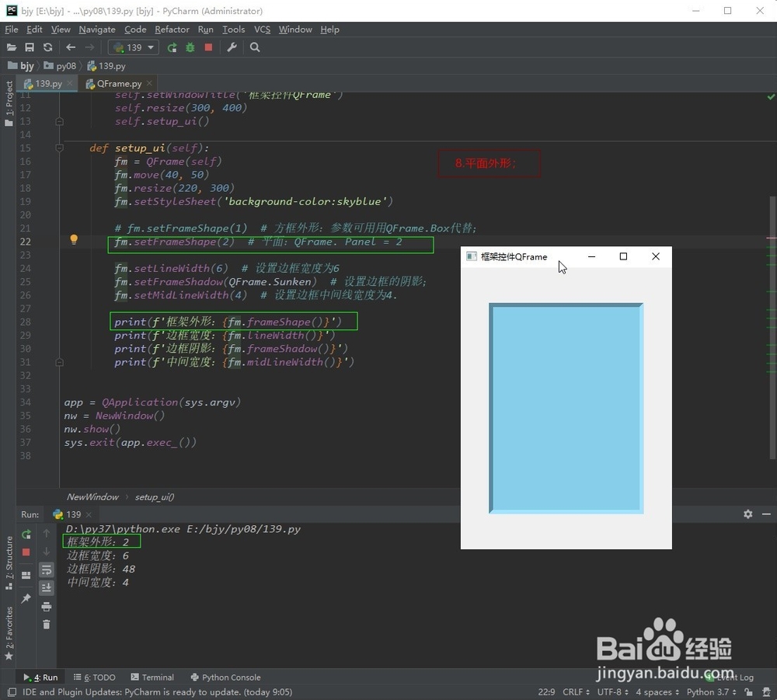Open Search Everywhere magnifier icon
This screenshot has height=700, width=777.
point(255,47)
